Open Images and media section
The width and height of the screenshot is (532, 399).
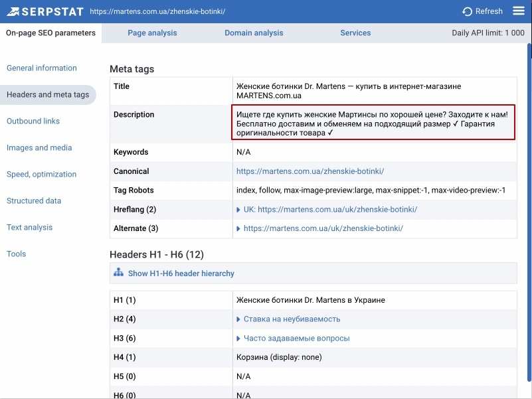tap(39, 147)
